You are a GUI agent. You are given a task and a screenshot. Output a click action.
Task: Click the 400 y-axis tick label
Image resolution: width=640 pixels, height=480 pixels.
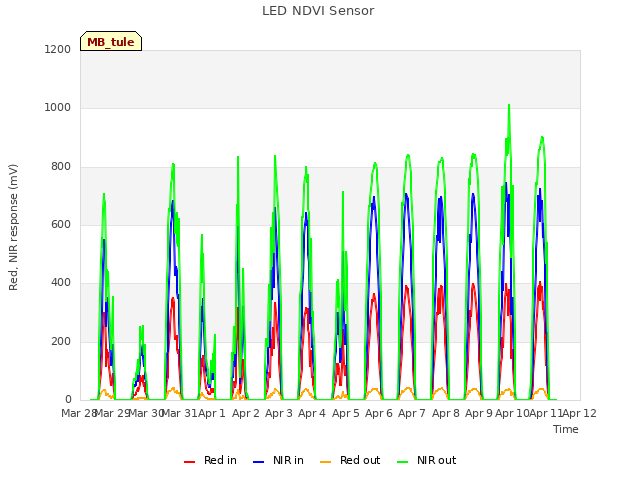point(61,283)
